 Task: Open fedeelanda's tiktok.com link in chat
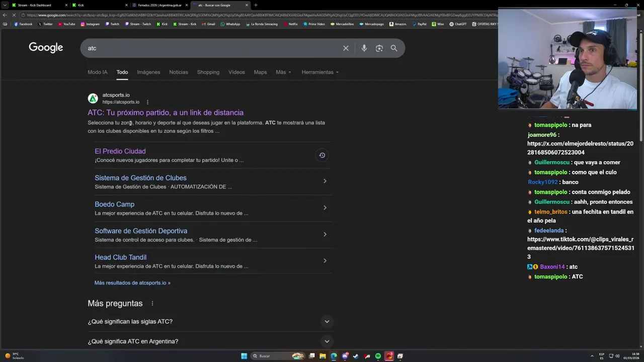click(580, 248)
